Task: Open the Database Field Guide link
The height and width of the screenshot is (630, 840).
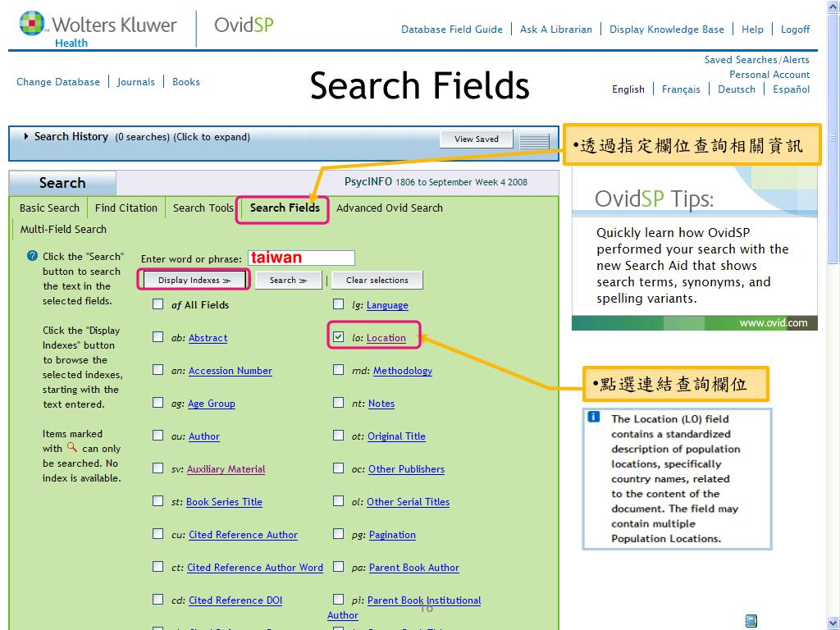Action: (452, 30)
